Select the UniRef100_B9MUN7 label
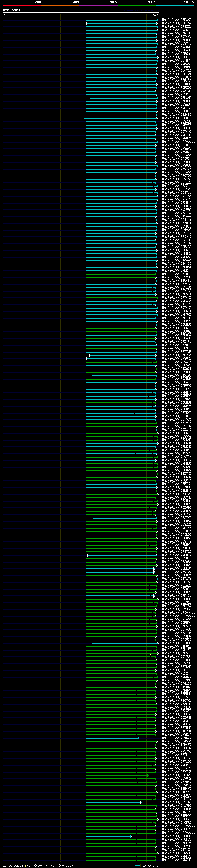Screen dimensions: 197x868 pyautogui.click(x=176, y=67)
